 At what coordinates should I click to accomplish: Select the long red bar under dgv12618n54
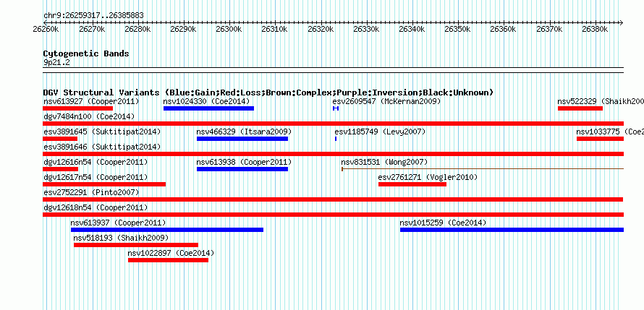click(333, 215)
